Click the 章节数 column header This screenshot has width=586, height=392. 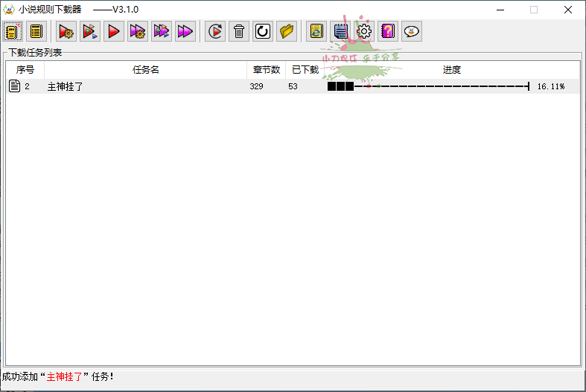[x=266, y=70]
